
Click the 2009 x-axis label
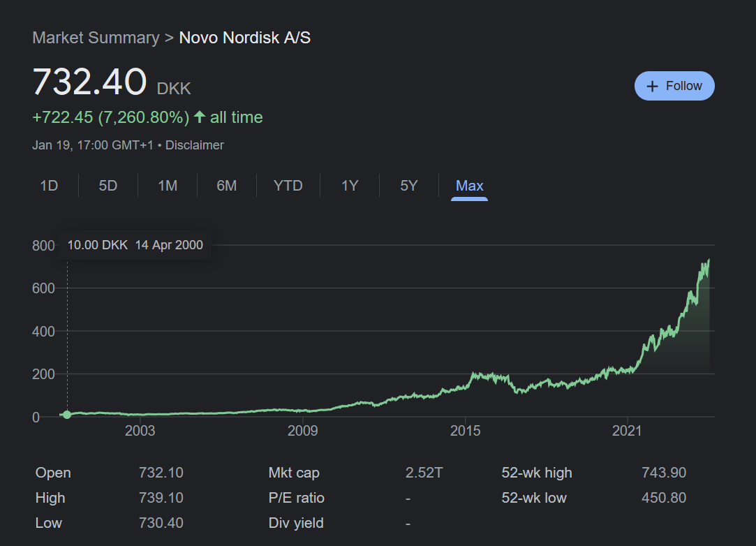(303, 431)
